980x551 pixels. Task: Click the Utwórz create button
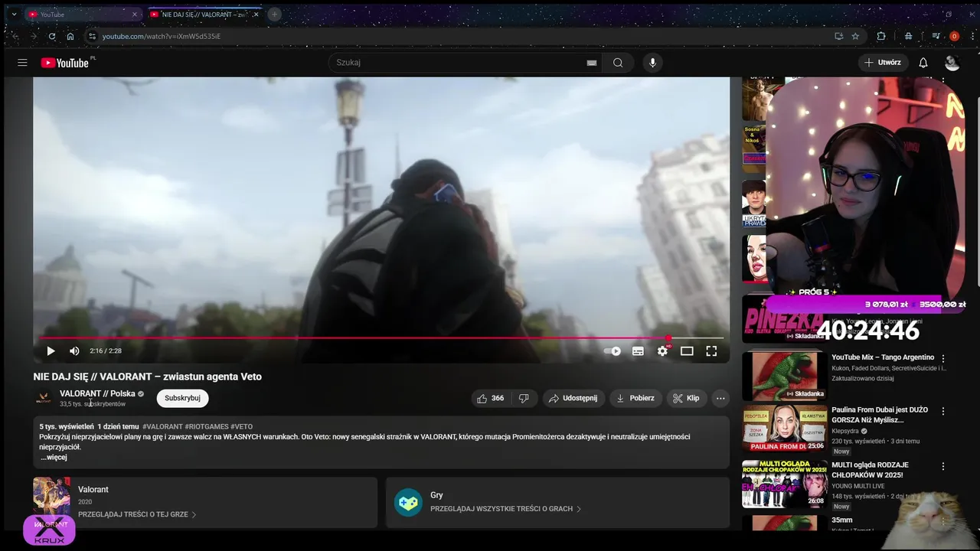[x=884, y=63]
